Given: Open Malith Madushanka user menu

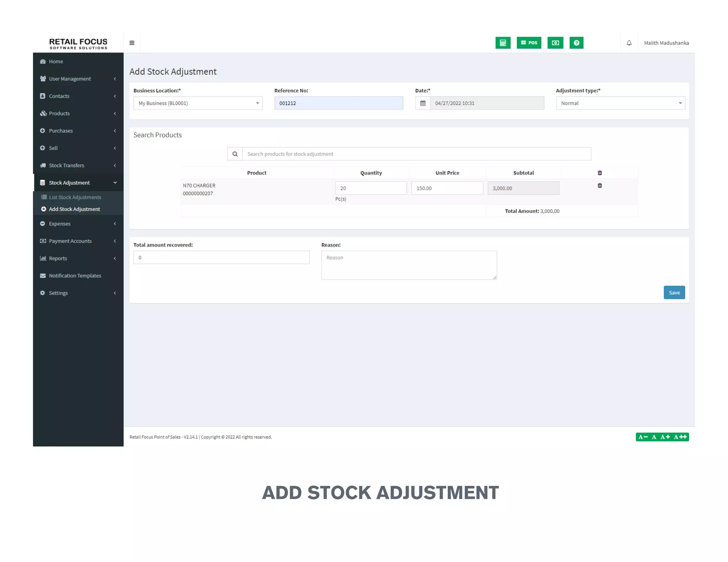Looking at the screenshot, I should 666,43.
